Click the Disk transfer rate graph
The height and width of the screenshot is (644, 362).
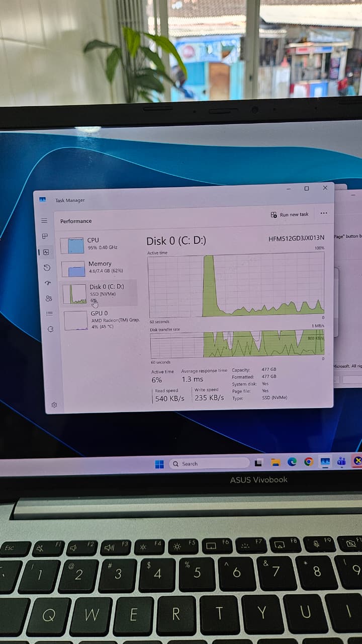pos(237,345)
